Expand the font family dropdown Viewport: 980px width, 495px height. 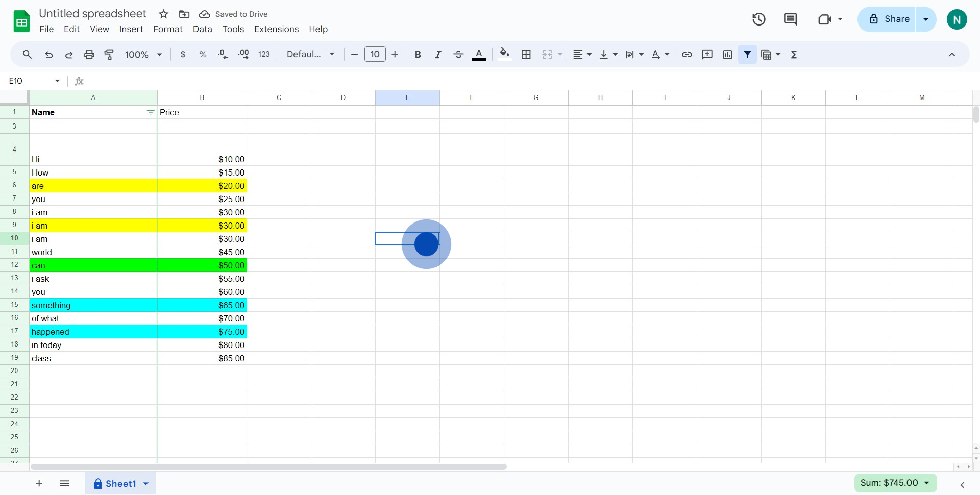pyautogui.click(x=310, y=55)
